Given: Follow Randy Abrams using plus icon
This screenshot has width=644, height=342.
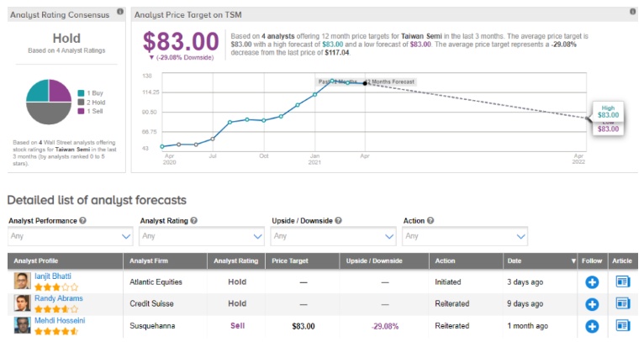Looking at the screenshot, I should click(592, 304).
